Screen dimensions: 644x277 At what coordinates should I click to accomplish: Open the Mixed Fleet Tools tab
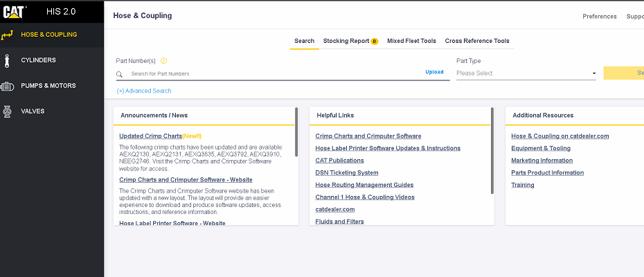click(411, 41)
